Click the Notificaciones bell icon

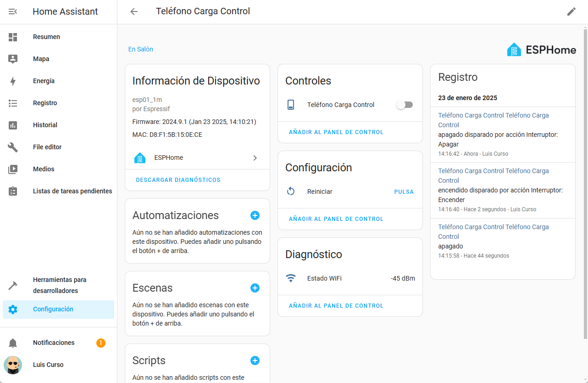click(13, 343)
